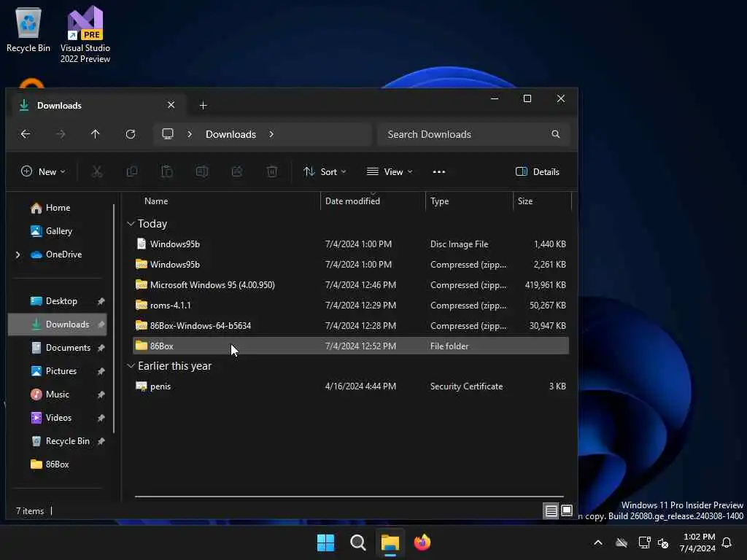The width and height of the screenshot is (747, 560).
Task: Click the navigation pane vertical scrollbar
Action: [x=114, y=319]
